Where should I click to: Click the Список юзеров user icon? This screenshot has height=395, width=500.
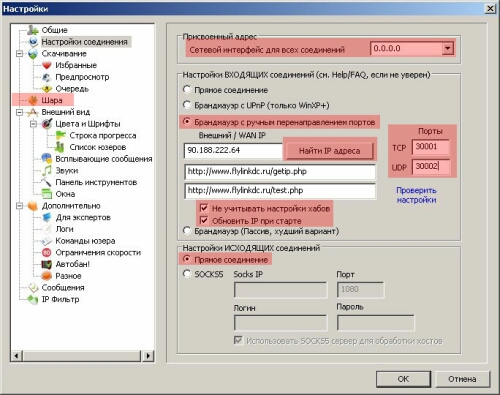click(60, 147)
